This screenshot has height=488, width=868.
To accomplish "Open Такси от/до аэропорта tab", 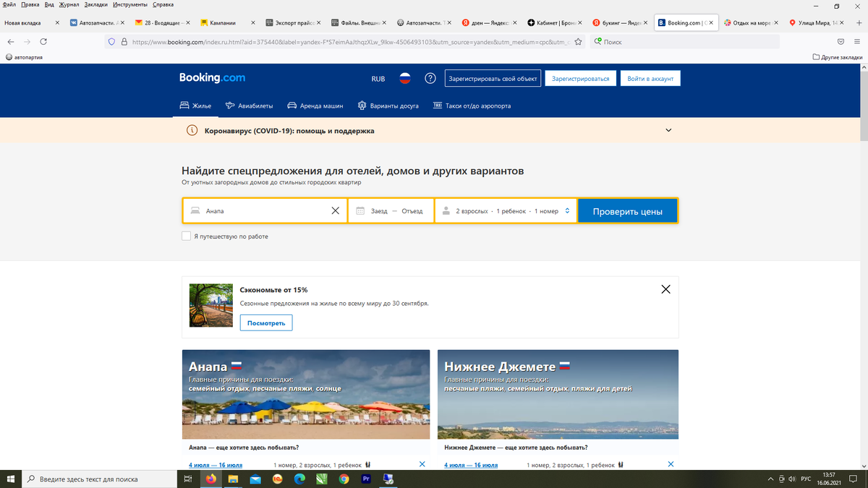I will 472,106.
